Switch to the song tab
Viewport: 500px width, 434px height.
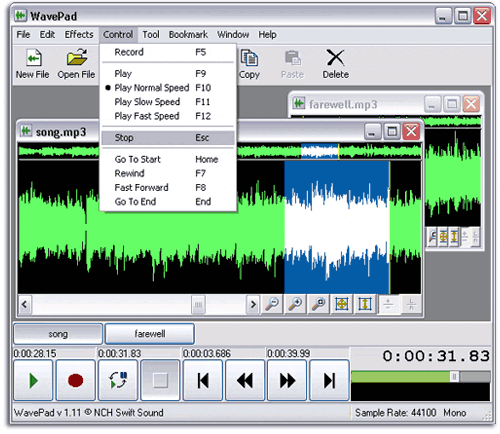point(58,334)
